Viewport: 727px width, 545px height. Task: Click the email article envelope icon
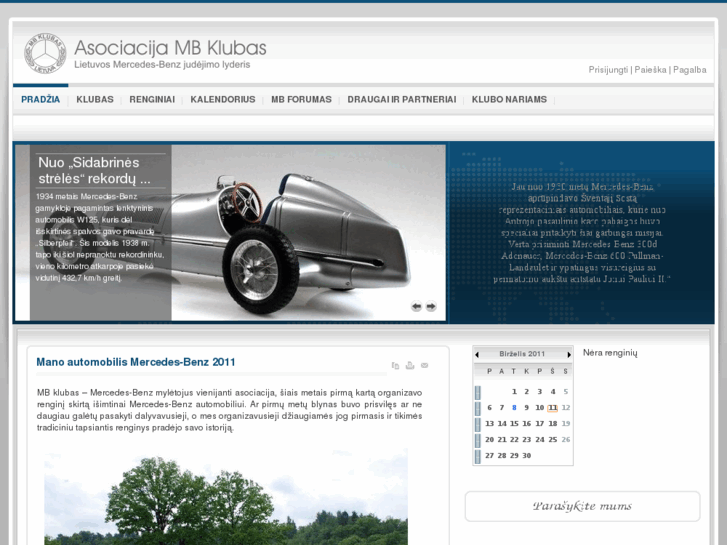click(x=424, y=365)
